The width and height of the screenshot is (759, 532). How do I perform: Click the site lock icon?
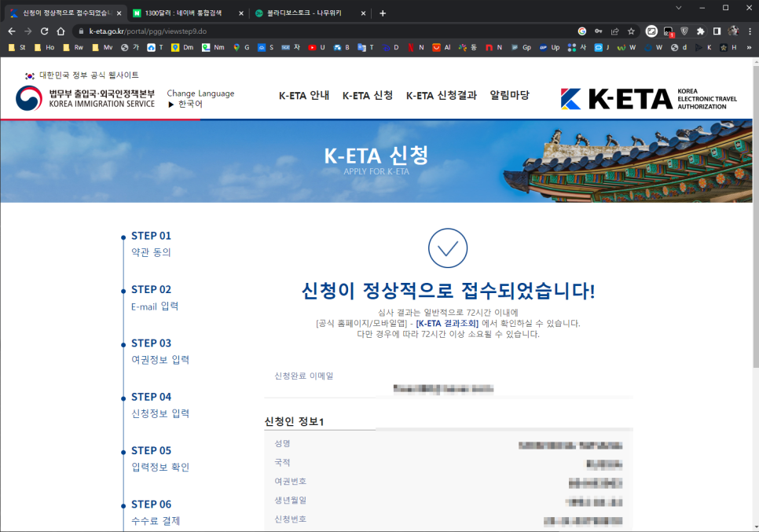[x=80, y=31]
